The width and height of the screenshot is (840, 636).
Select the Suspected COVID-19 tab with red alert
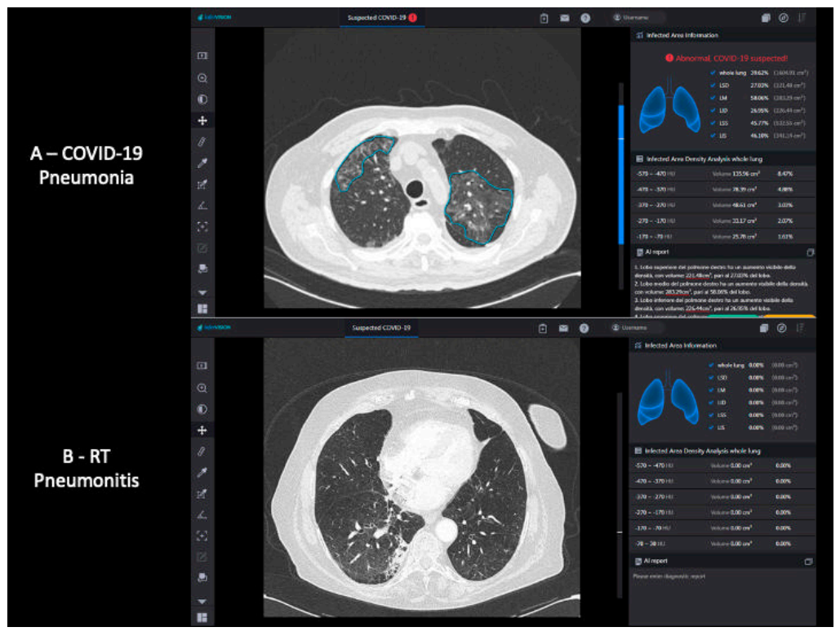coord(381,17)
